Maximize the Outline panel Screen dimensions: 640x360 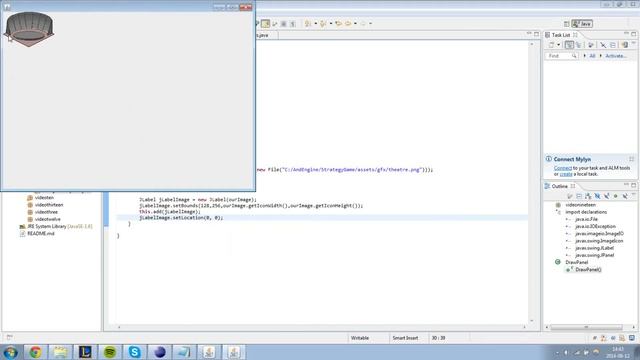click(x=633, y=185)
